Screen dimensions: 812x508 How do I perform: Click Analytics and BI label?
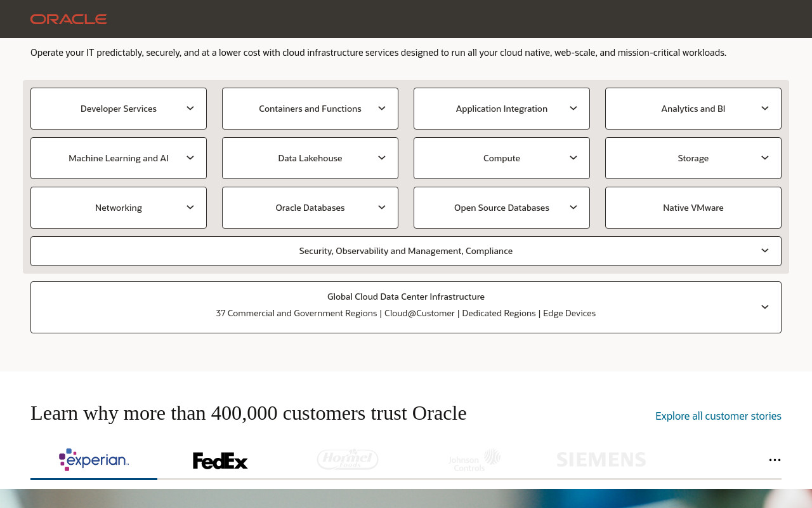click(x=693, y=109)
